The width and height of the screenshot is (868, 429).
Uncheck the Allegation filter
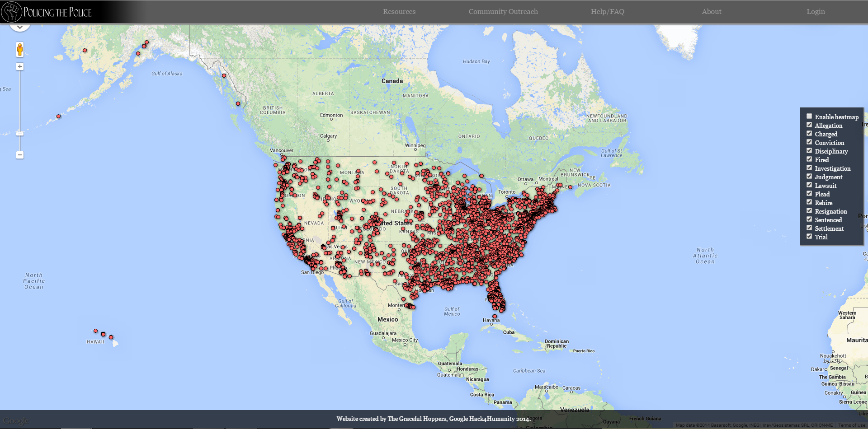pyautogui.click(x=809, y=125)
